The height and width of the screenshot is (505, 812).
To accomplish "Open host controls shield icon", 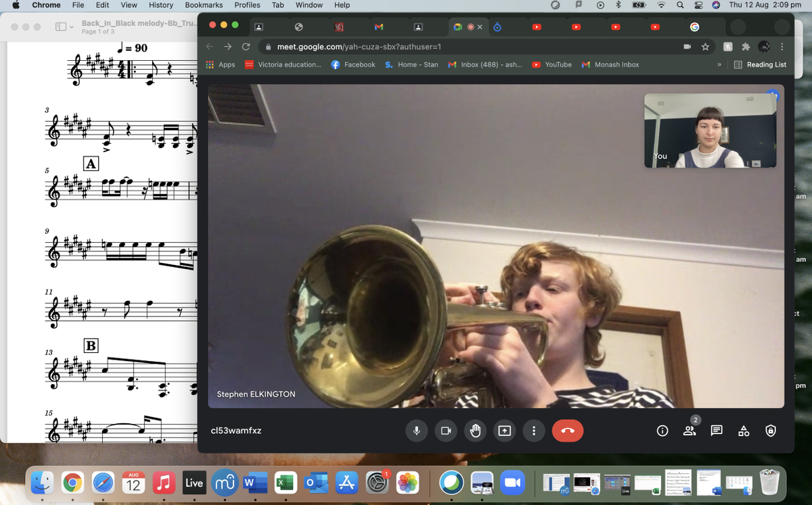I will click(x=770, y=431).
